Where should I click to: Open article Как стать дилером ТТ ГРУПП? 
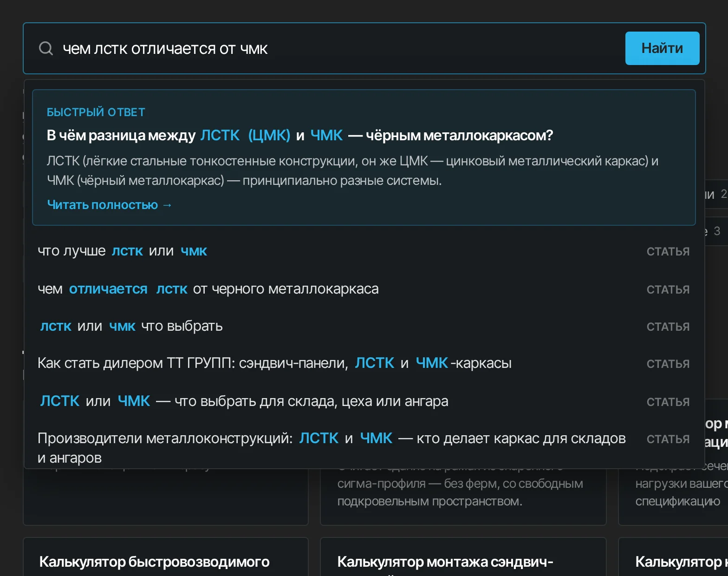pyautogui.click(x=364, y=363)
